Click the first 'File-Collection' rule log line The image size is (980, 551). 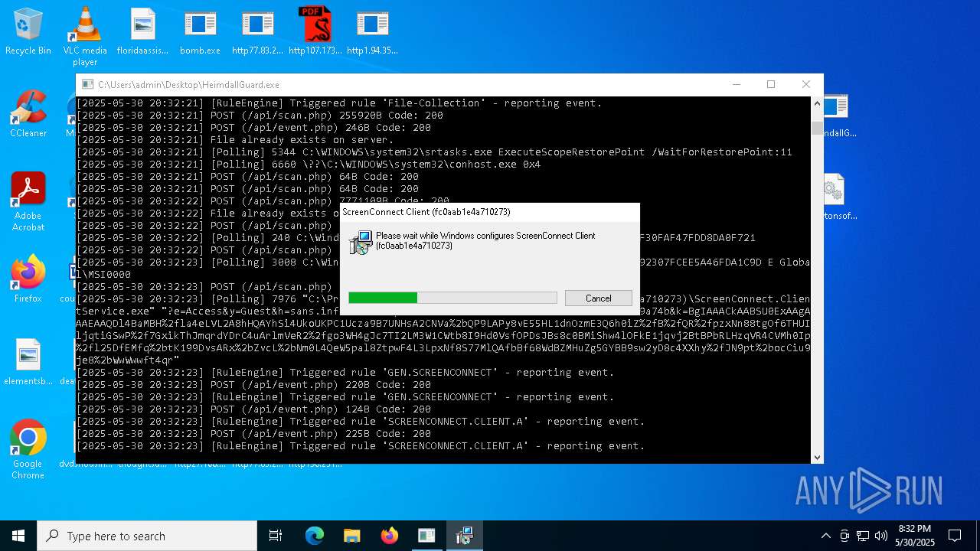point(339,103)
